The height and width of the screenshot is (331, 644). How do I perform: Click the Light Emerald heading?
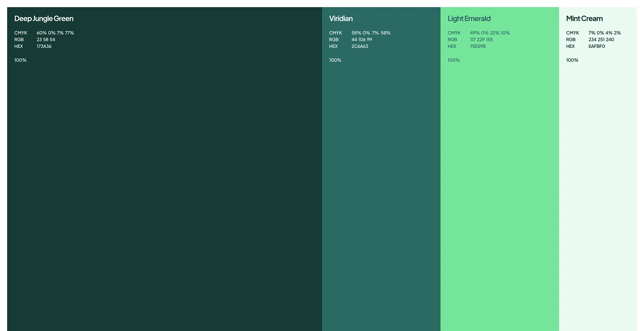pos(469,19)
